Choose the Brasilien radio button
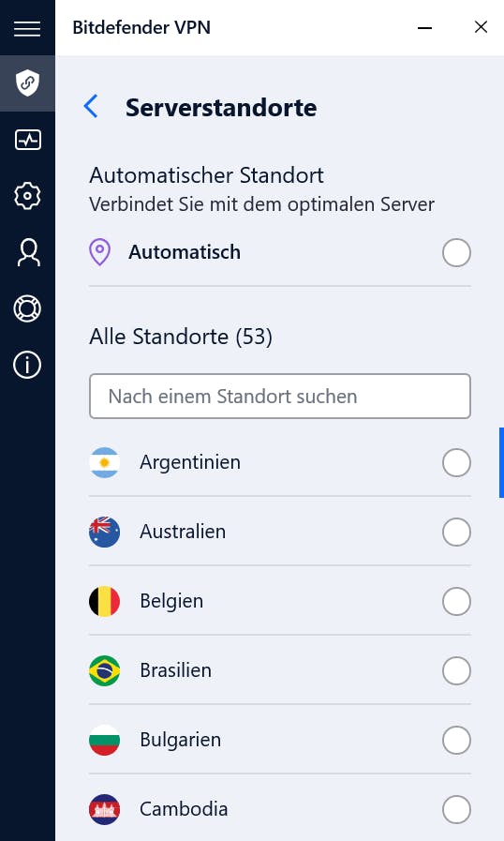This screenshot has width=504, height=841. coord(456,670)
